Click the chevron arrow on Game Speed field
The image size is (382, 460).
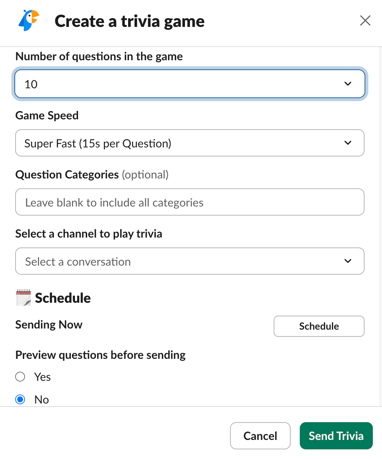click(348, 143)
